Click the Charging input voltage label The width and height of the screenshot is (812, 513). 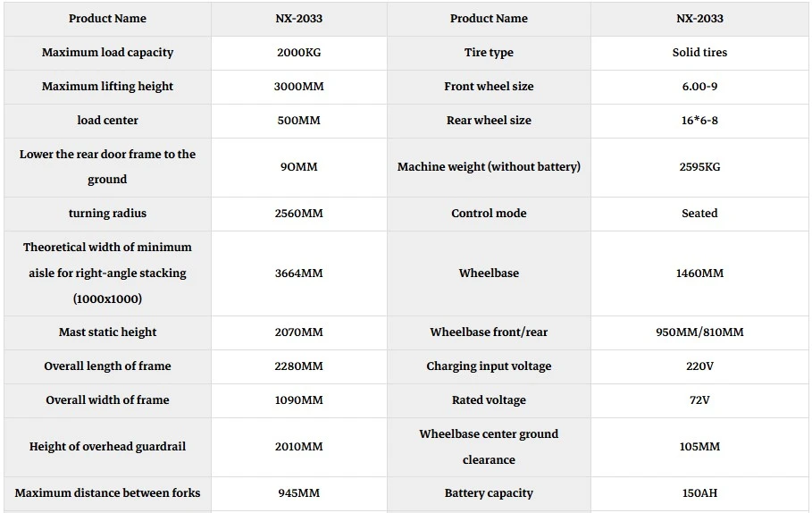click(489, 366)
